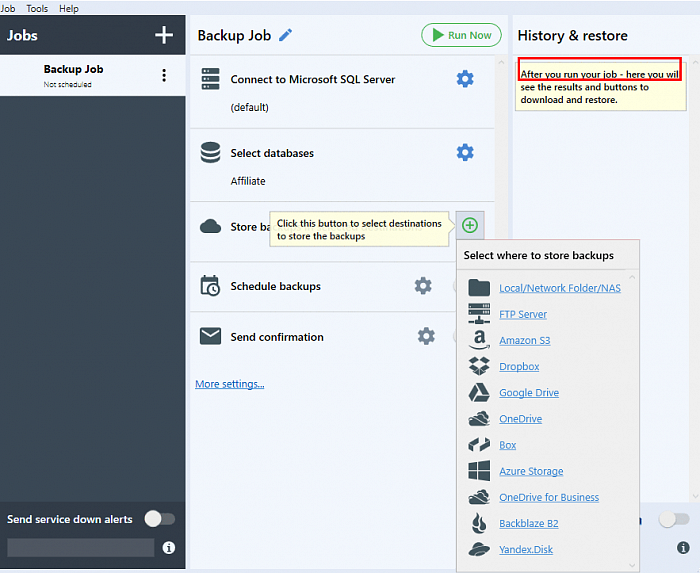Click the Amazon S3 logo icon
The height and width of the screenshot is (573, 700).
pyautogui.click(x=479, y=340)
